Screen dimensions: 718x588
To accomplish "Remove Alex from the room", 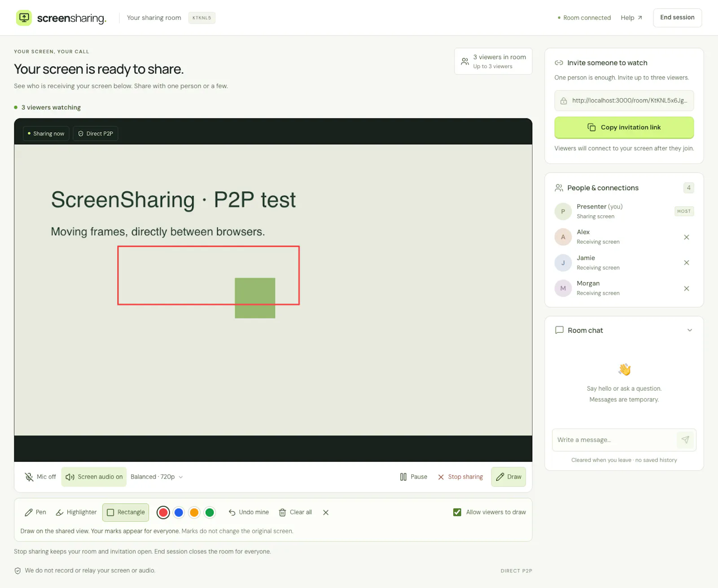I will [x=686, y=237].
